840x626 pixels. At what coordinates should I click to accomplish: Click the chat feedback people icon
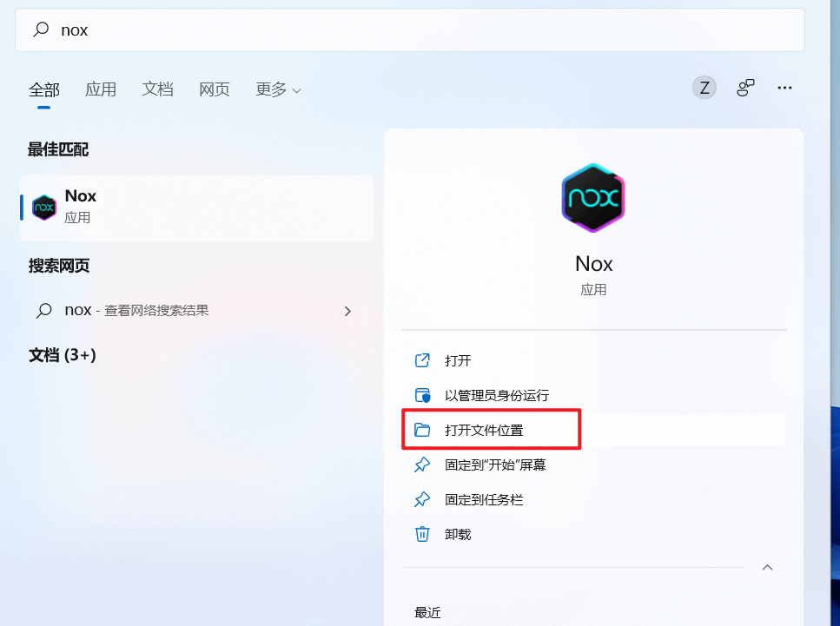pyautogui.click(x=745, y=88)
